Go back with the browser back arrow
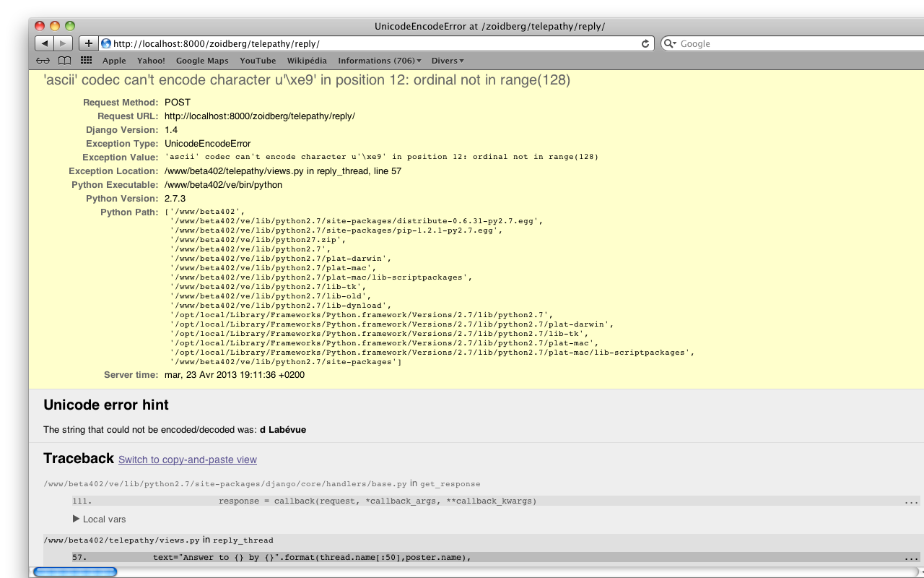Viewport: 924px width, 578px height. [x=45, y=43]
